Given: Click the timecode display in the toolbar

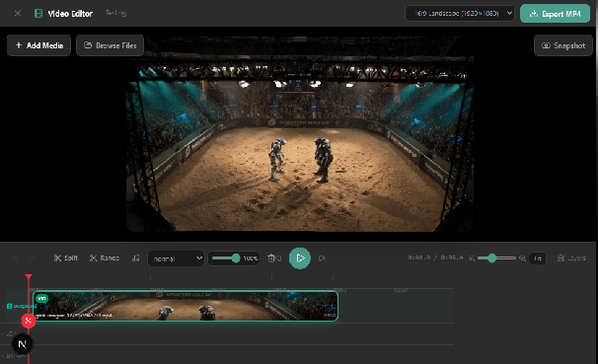Looking at the screenshot, I should (435, 258).
